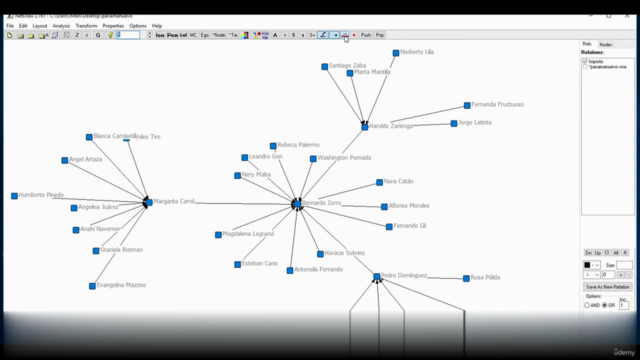Toggle the arrow heads toolbar icon

pyautogui.click(x=334, y=35)
